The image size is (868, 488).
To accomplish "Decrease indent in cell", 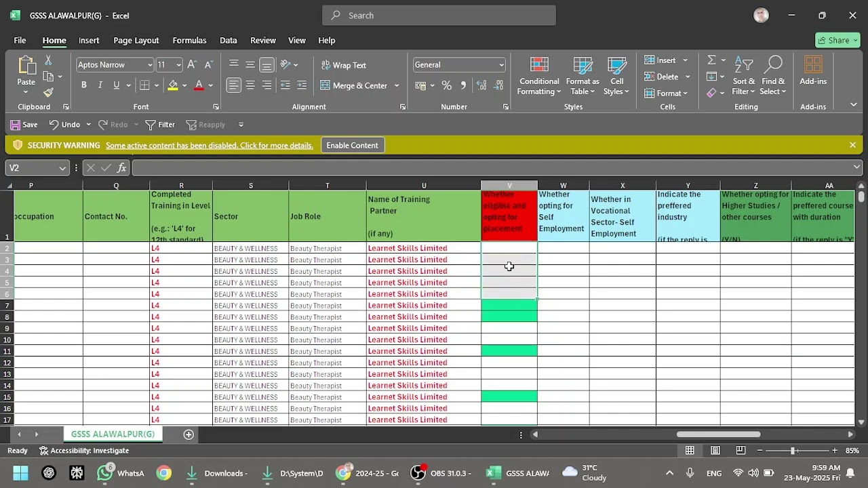I will point(285,85).
